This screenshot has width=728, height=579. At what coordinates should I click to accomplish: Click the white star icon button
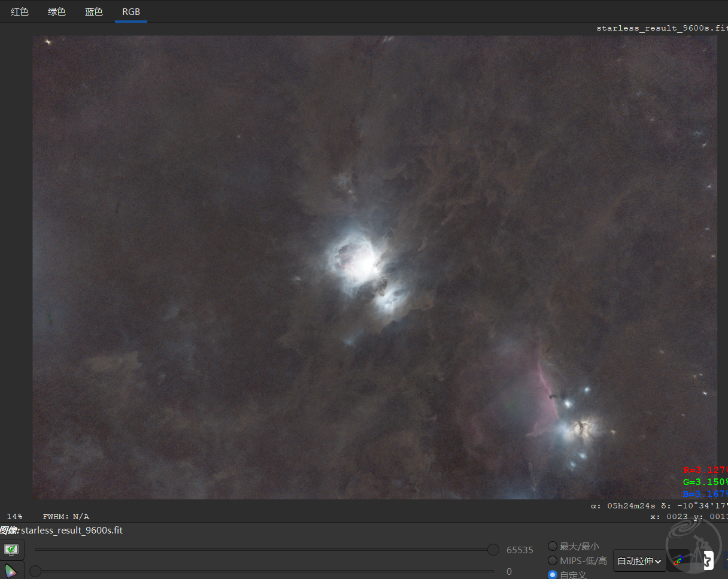tap(708, 561)
